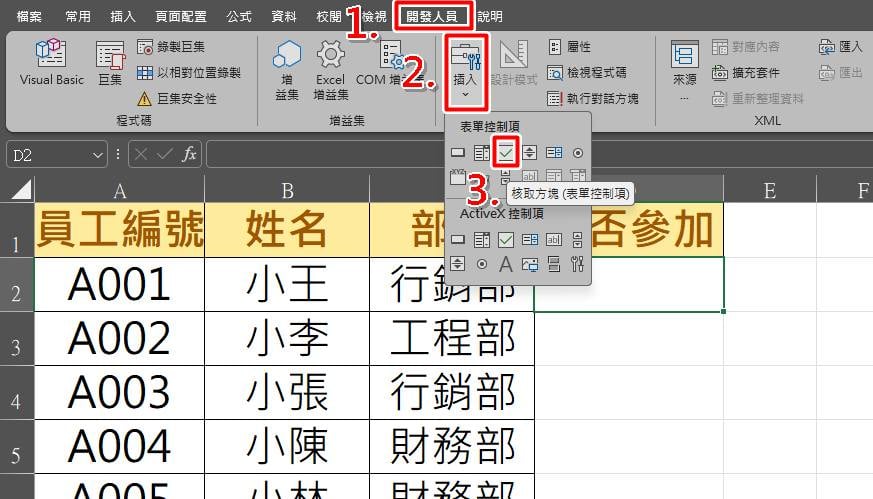Screen dimensions: 873x499
Task: Click 檢視程式碼 view code
Action: tap(587, 72)
